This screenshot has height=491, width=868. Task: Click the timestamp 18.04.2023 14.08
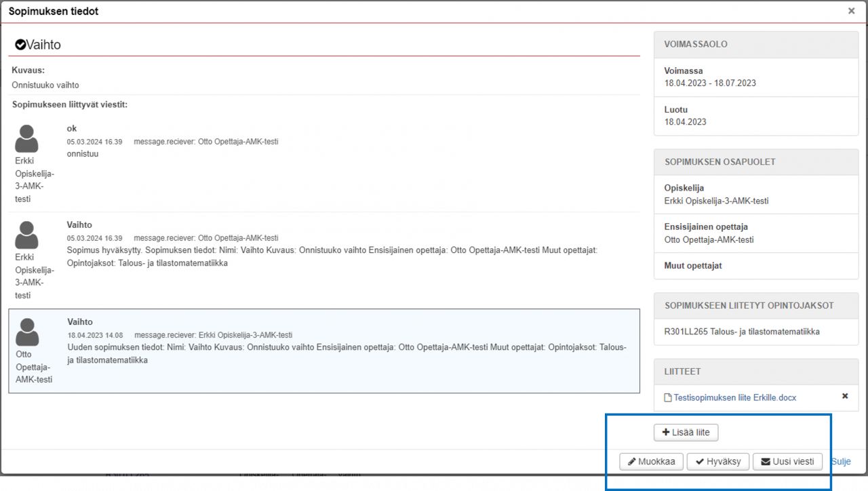pos(95,335)
